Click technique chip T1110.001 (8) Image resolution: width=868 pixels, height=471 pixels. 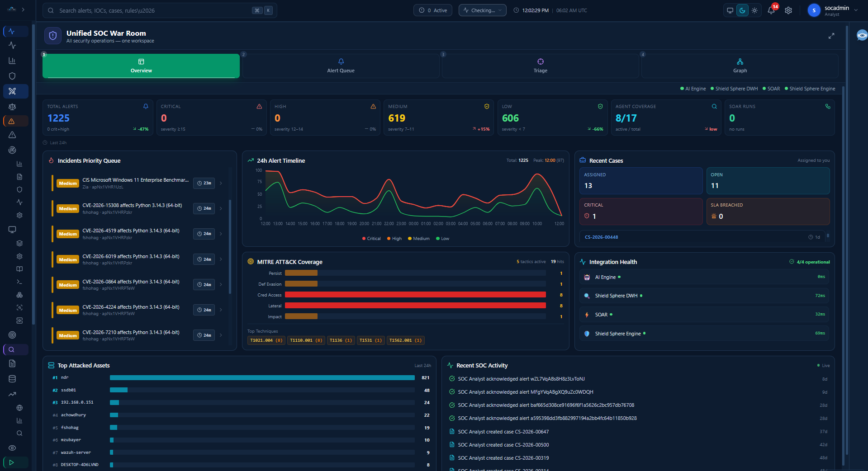pos(306,340)
